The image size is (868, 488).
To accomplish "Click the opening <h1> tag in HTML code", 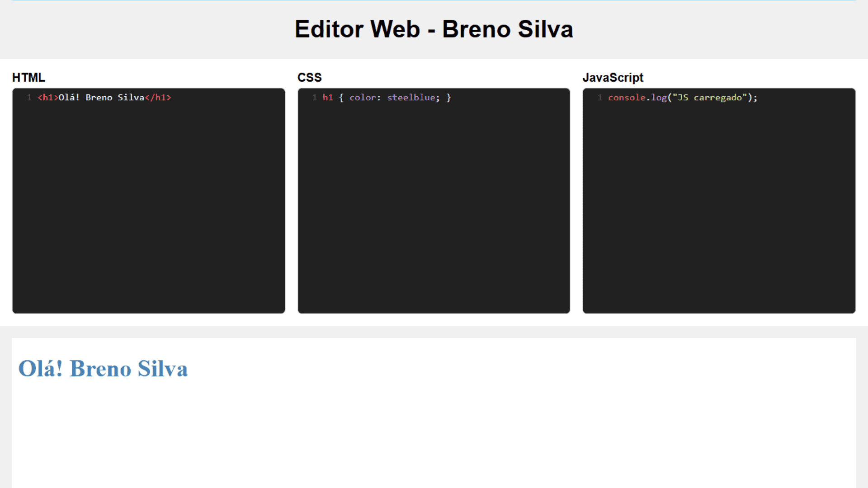I will click(48, 98).
